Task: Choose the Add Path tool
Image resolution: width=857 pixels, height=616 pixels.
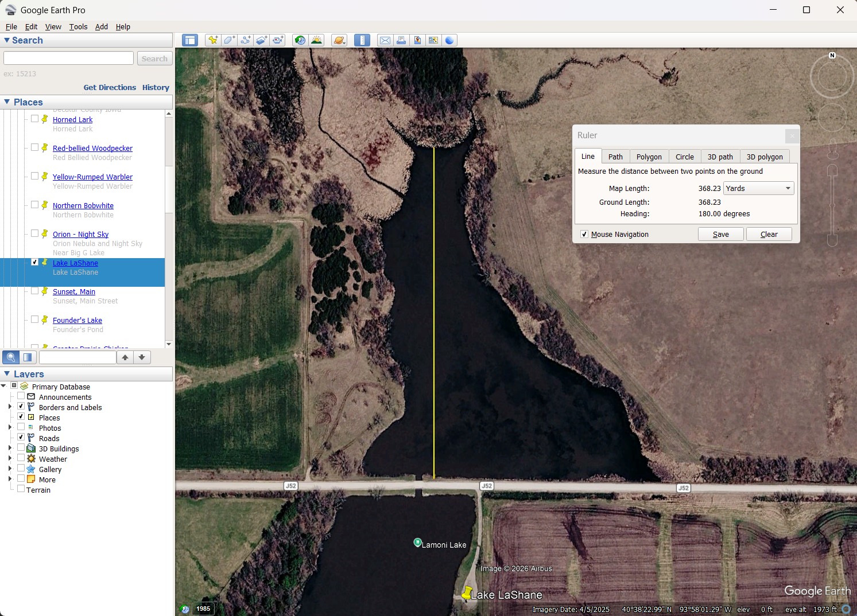Action: [245, 40]
